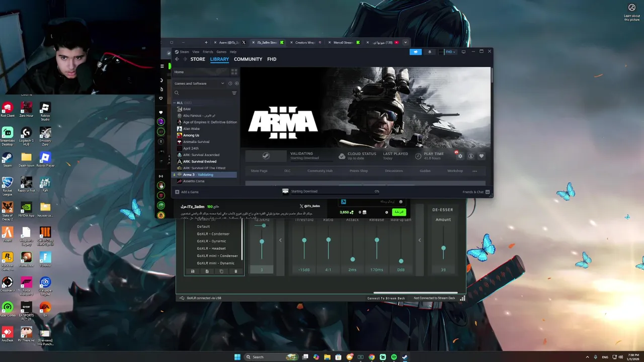The width and height of the screenshot is (644, 362).
Task: Show hidden system tray icons
Action: [x=587, y=357]
